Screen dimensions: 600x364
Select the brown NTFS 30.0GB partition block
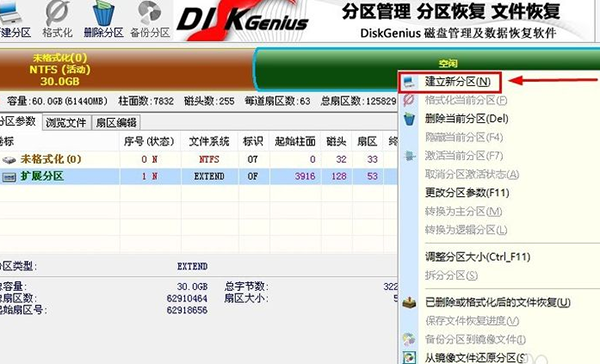(x=126, y=70)
